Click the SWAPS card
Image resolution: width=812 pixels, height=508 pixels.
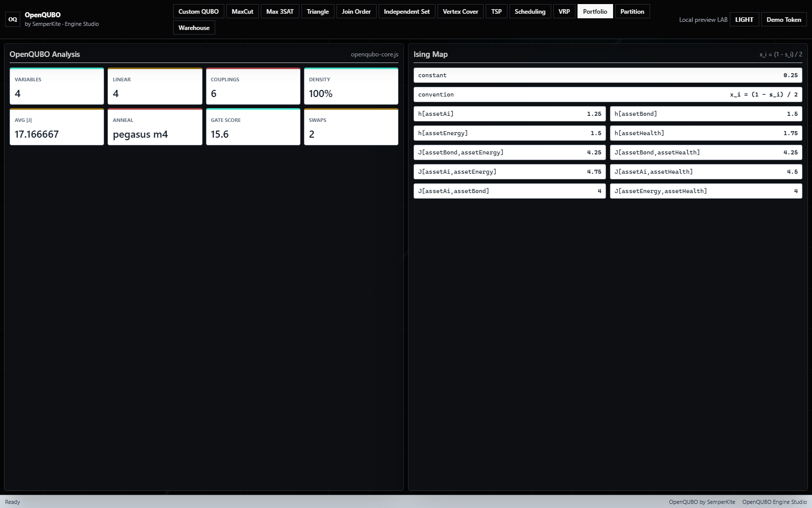tap(351, 127)
